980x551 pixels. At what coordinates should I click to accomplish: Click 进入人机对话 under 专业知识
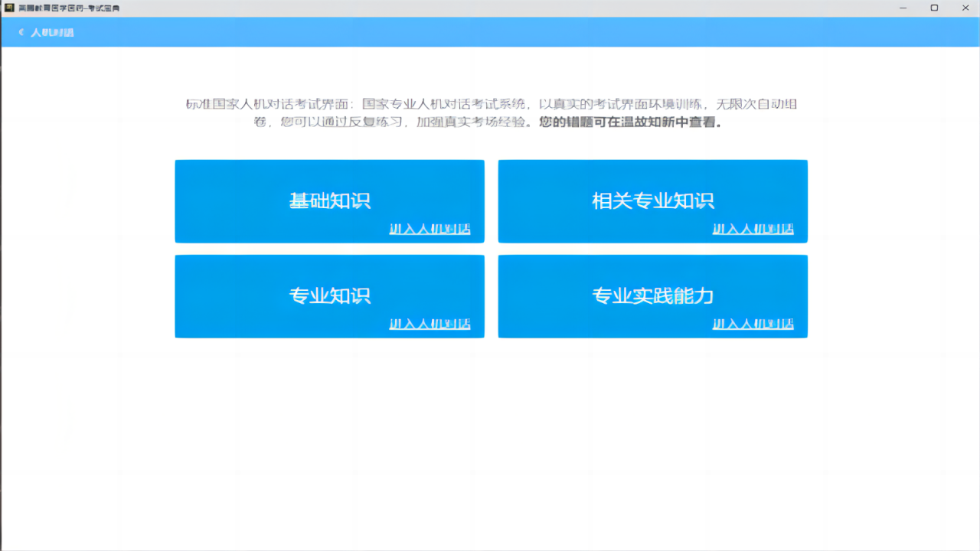click(x=431, y=324)
